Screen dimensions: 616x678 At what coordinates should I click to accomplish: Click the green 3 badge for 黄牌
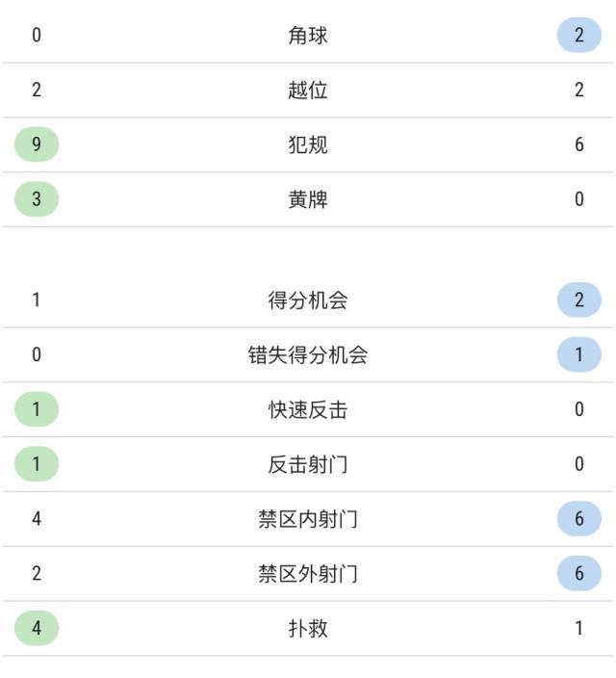click(37, 200)
